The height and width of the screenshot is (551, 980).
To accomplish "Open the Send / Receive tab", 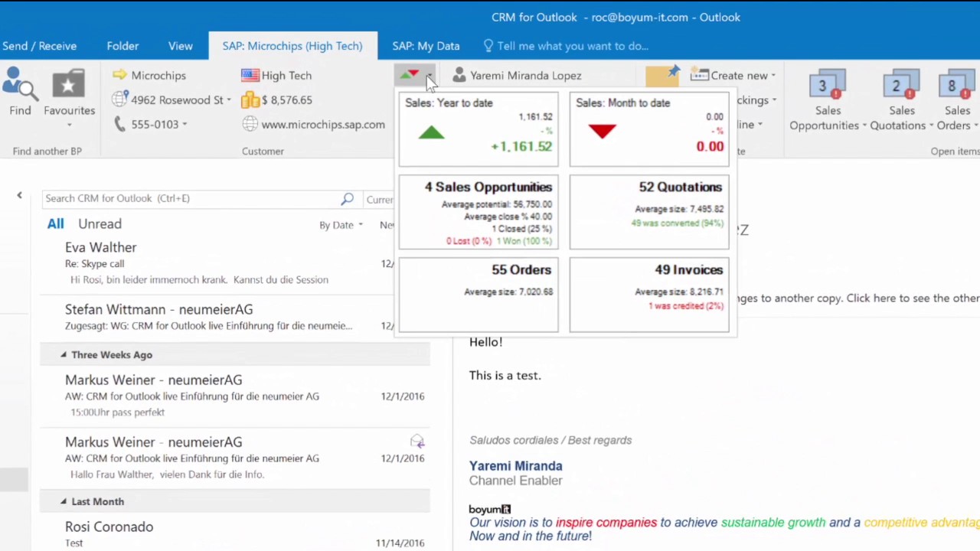I will pos(39,46).
